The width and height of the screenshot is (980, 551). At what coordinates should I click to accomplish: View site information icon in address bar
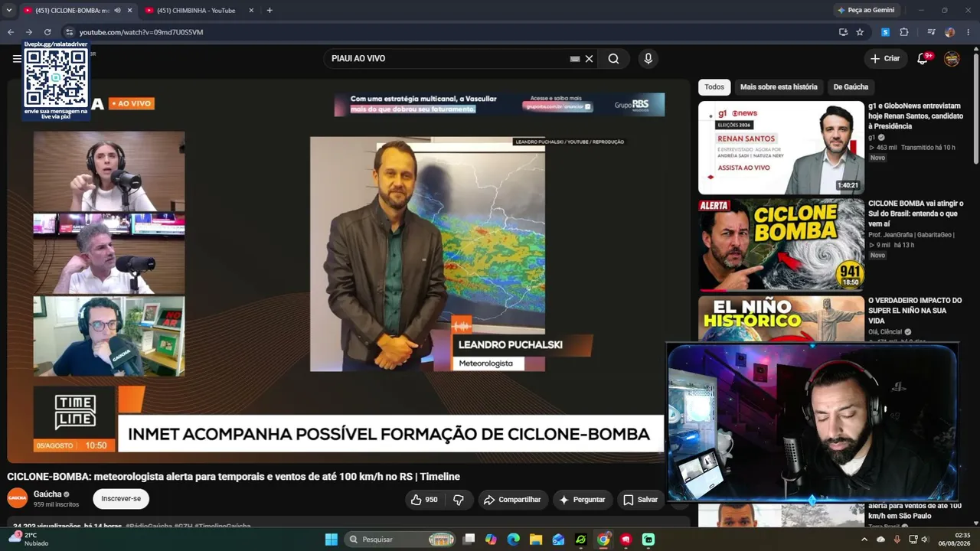click(69, 32)
